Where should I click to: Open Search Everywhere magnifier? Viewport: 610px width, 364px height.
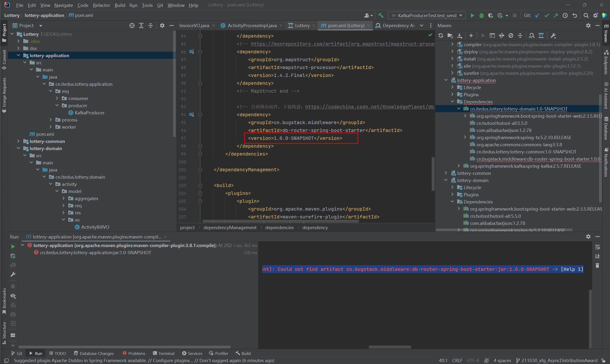pos(586,15)
